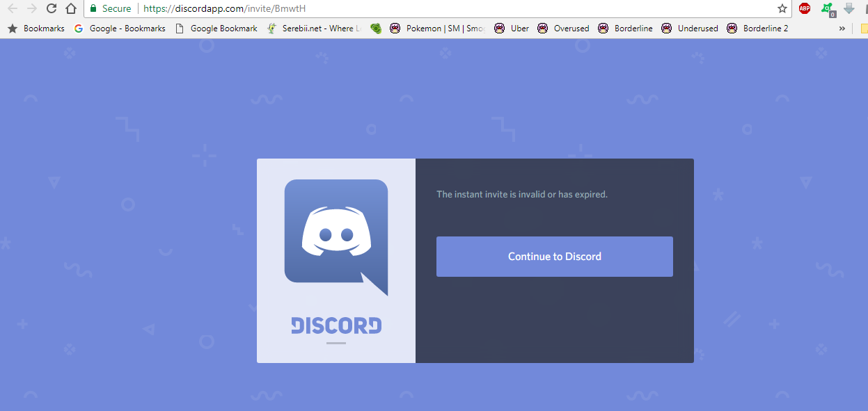Open the yellow folder of other bookmarks

click(x=863, y=29)
